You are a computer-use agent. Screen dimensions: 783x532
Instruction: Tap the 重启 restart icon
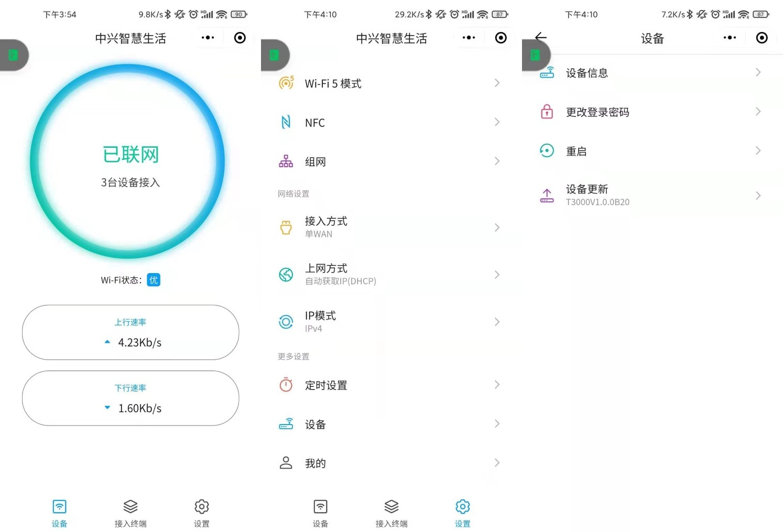[x=547, y=151]
